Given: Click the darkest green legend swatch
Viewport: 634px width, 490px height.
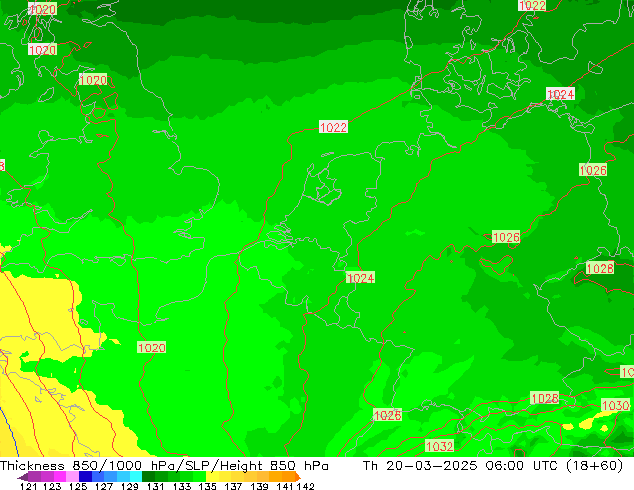Looking at the screenshot, I should tap(148, 477).
